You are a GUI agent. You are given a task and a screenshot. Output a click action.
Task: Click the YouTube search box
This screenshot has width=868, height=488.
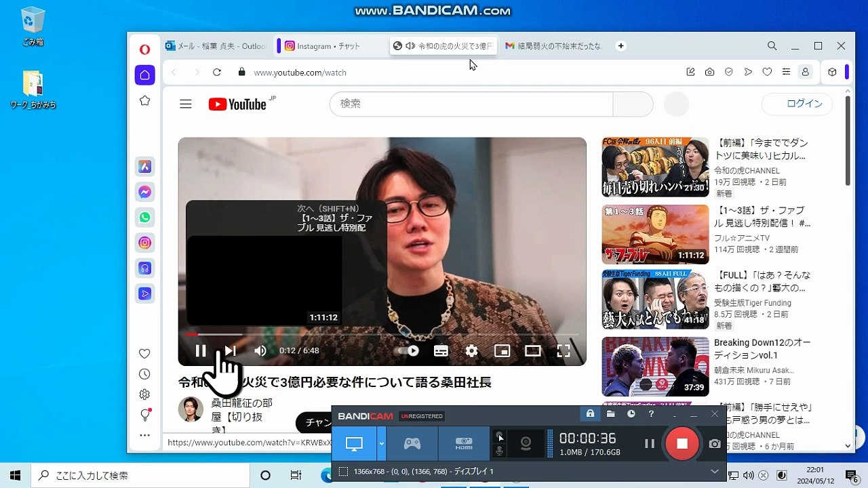[471, 104]
